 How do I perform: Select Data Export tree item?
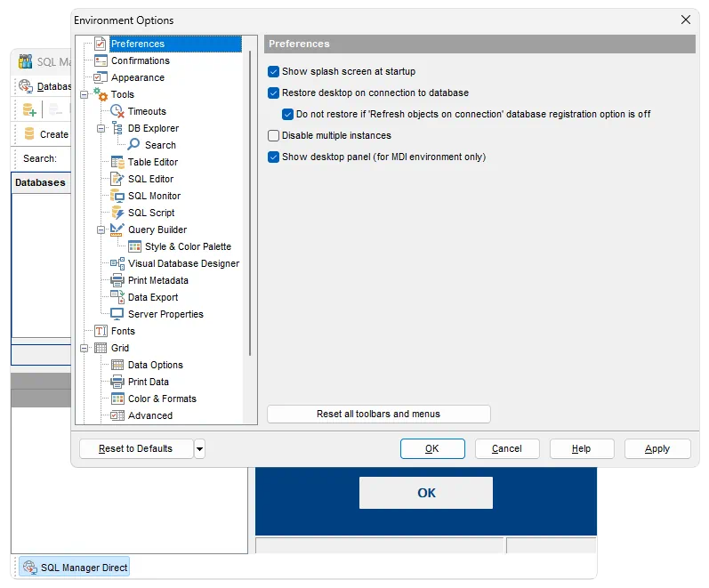153,297
